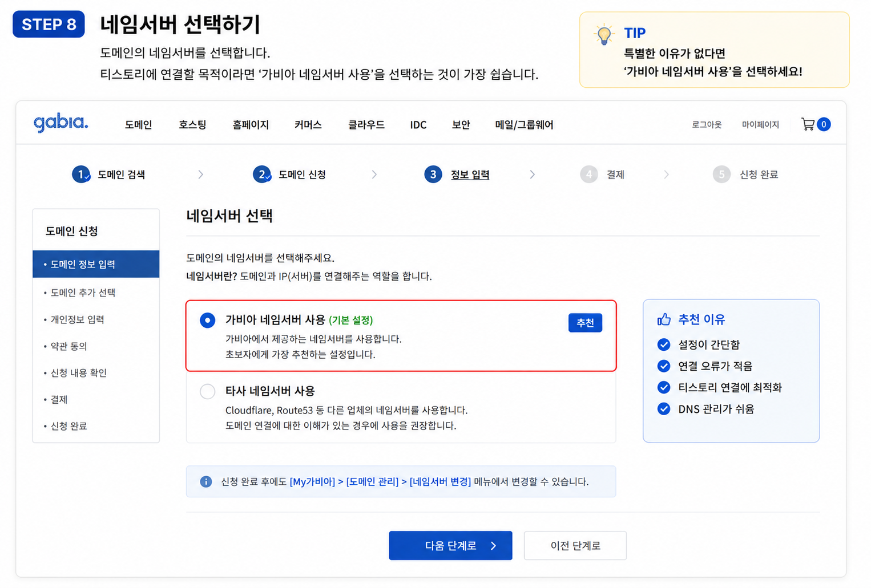Click the chevron after 결제 step
Viewport: 871px width, 588px height.
[666, 175]
